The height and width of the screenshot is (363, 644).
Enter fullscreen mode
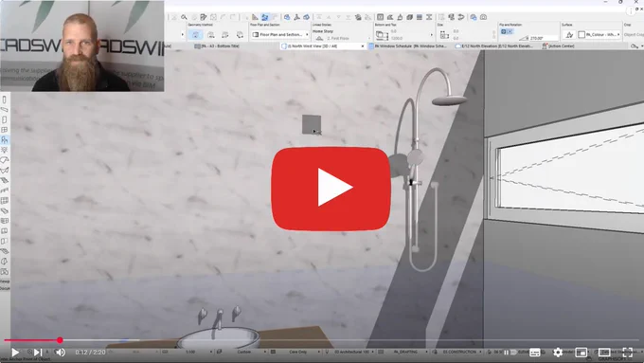click(x=628, y=353)
